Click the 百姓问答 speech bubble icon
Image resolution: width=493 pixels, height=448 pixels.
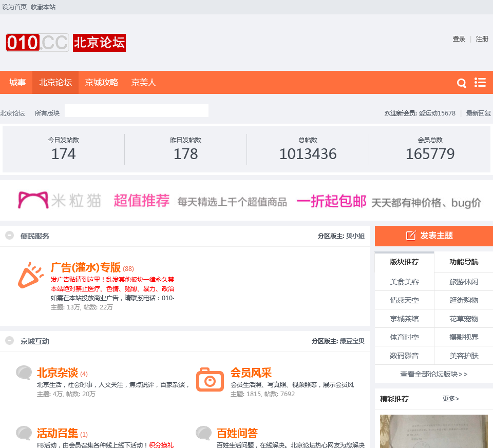point(203,433)
